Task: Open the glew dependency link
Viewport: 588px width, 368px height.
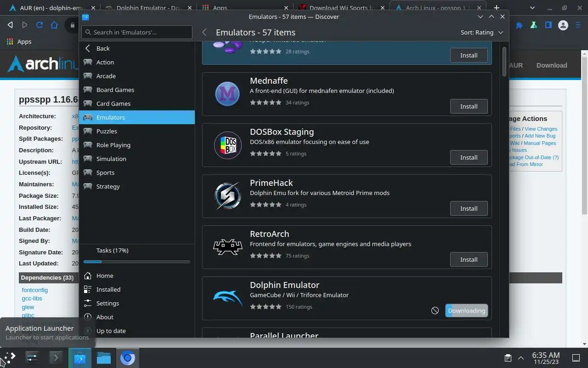Action: point(28,307)
